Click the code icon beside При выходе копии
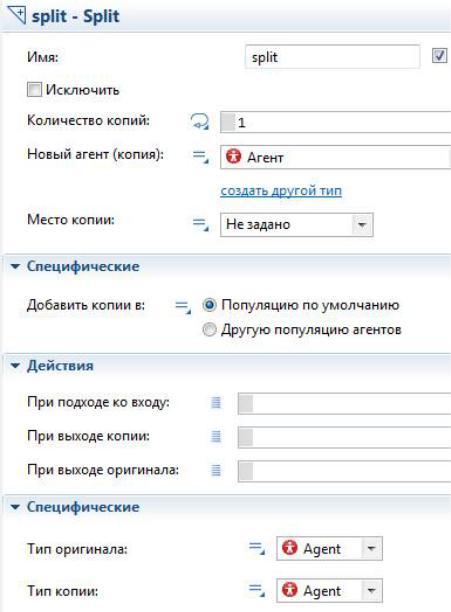 click(x=216, y=436)
